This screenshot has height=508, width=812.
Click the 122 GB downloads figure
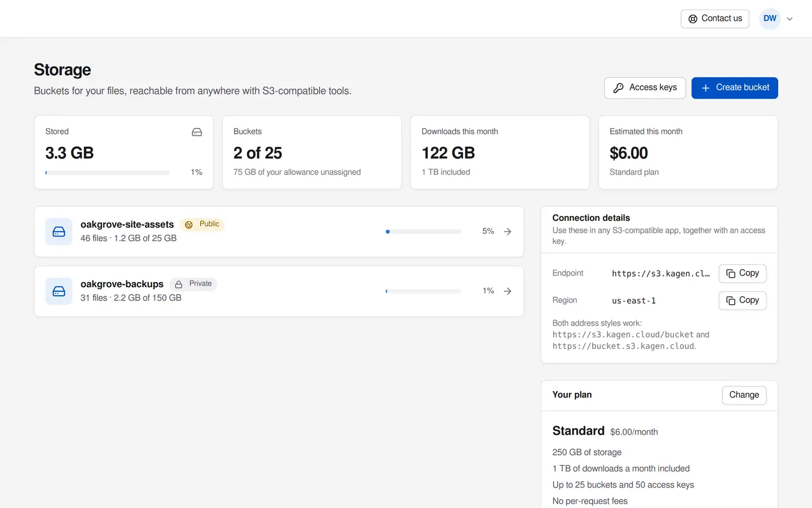(448, 153)
